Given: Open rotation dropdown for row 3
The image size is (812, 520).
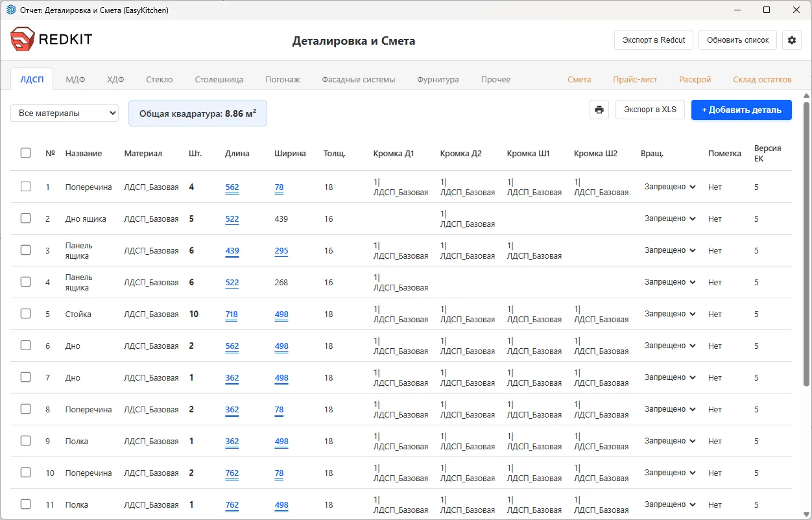Looking at the screenshot, I should tap(670, 250).
